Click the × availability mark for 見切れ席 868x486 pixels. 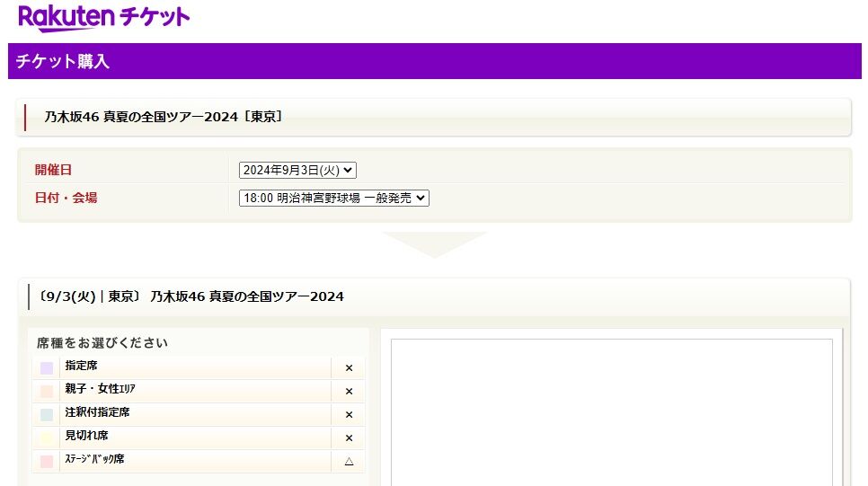click(349, 437)
